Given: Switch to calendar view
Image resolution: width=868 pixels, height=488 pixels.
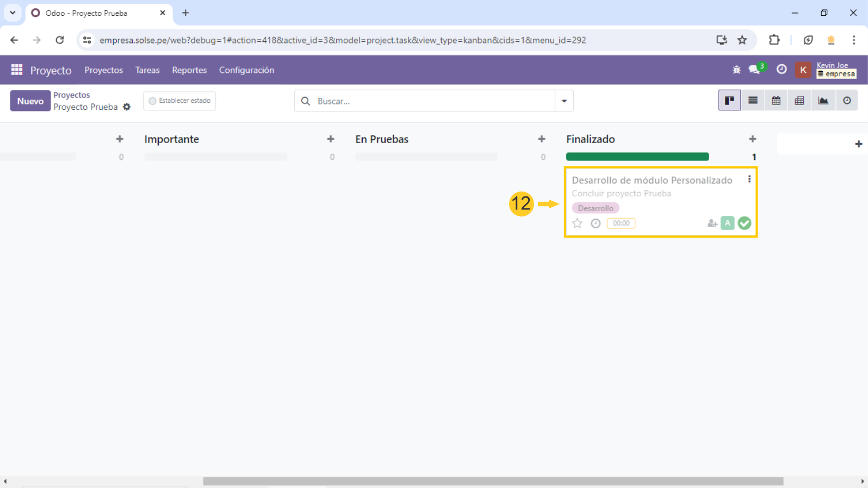Looking at the screenshot, I should pos(776,101).
